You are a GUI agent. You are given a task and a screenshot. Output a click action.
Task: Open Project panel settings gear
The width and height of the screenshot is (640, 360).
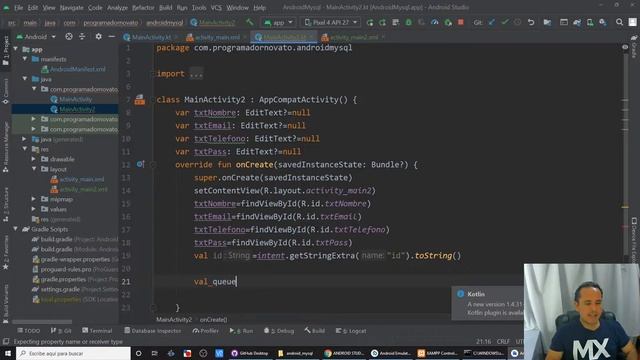98,37
